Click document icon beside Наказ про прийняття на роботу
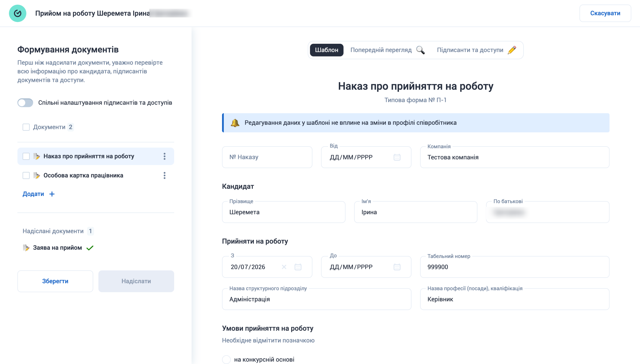 36,156
